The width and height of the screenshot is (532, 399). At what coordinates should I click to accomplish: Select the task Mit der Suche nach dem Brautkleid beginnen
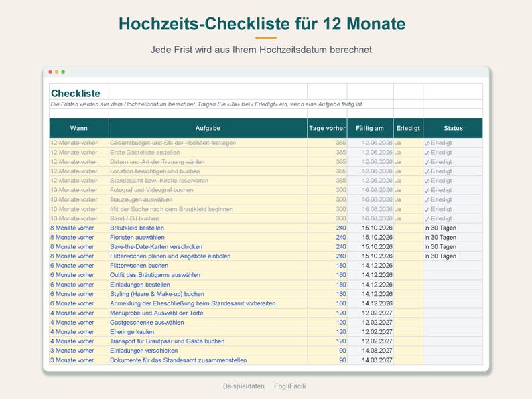208,209
